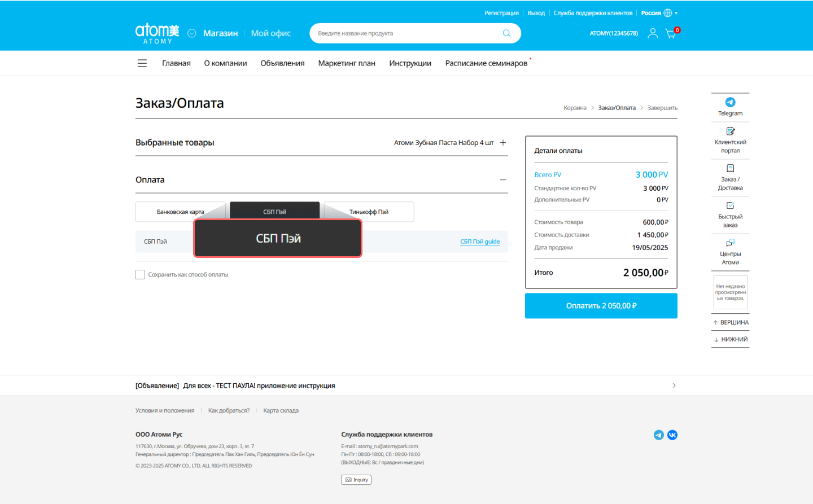The width and height of the screenshot is (813, 504).
Task: Select the Тинькофф Пэй payment tab
Action: pyautogui.click(x=369, y=212)
